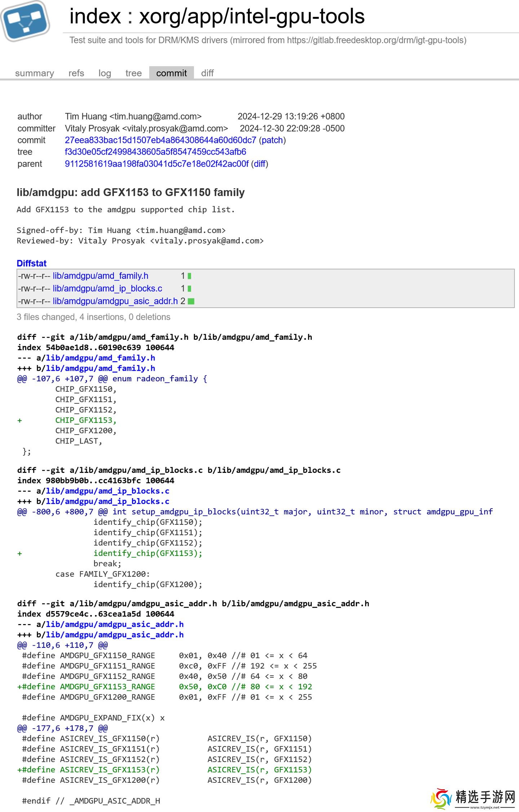Go to the log tab

tap(105, 73)
